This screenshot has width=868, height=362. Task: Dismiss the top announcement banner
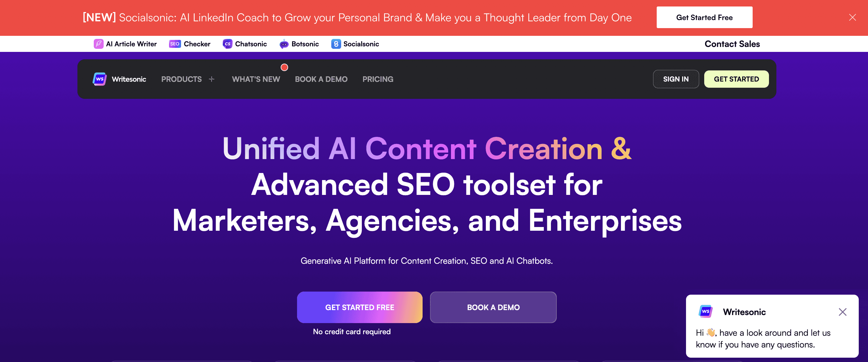pos(852,17)
